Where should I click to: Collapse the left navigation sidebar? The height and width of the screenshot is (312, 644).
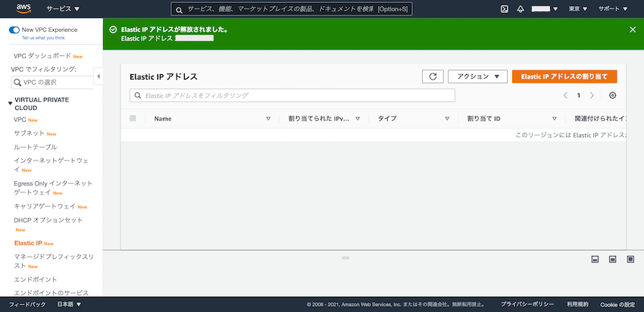98,76
